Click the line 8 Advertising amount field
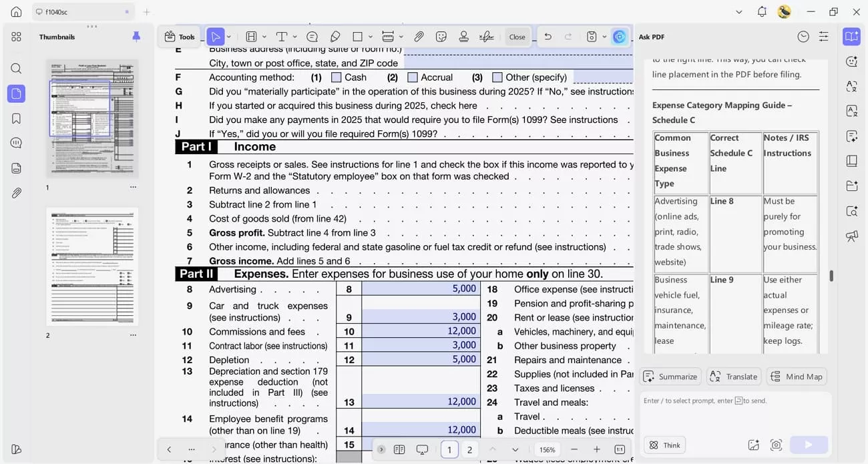Viewport: 868px width, 464px height. click(421, 288)
